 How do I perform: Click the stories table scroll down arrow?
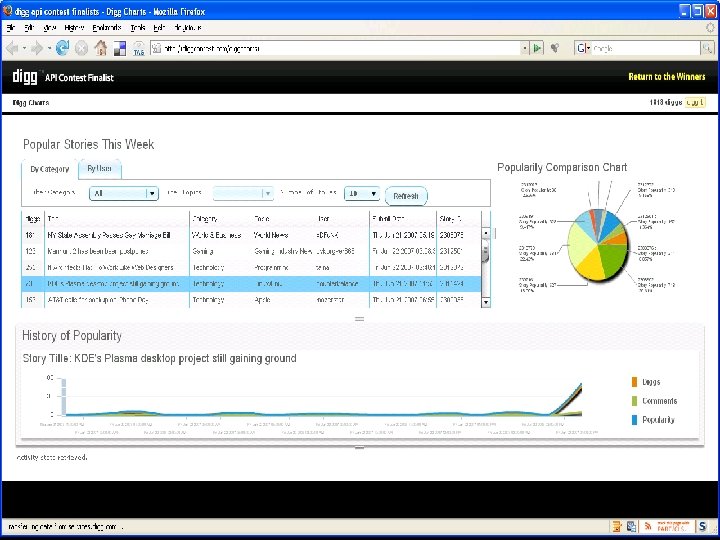486,302
